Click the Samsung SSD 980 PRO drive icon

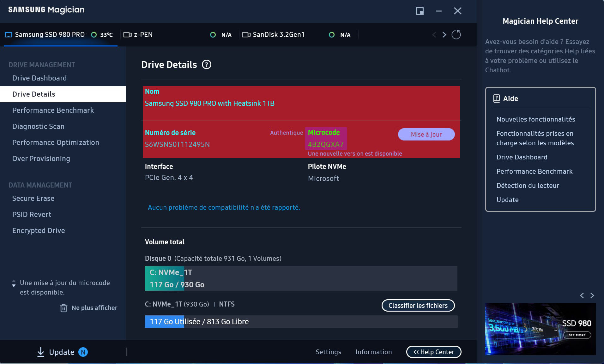tap(9, 35)
